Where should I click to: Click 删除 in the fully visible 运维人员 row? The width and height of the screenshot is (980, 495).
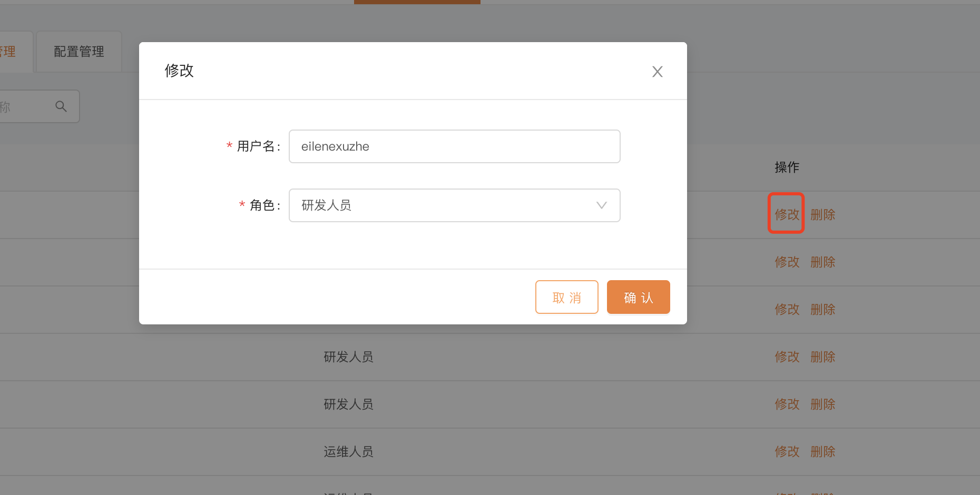(822, 451)
